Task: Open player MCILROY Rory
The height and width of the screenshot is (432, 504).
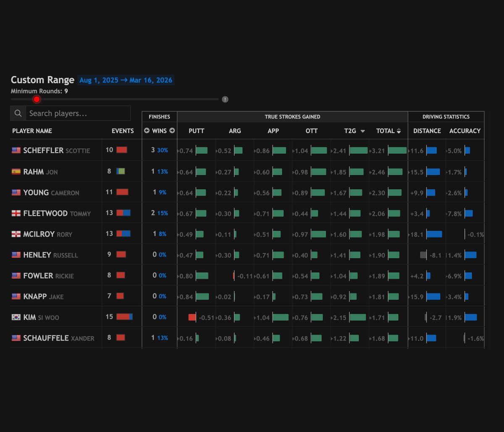Action: click(47, 234)
